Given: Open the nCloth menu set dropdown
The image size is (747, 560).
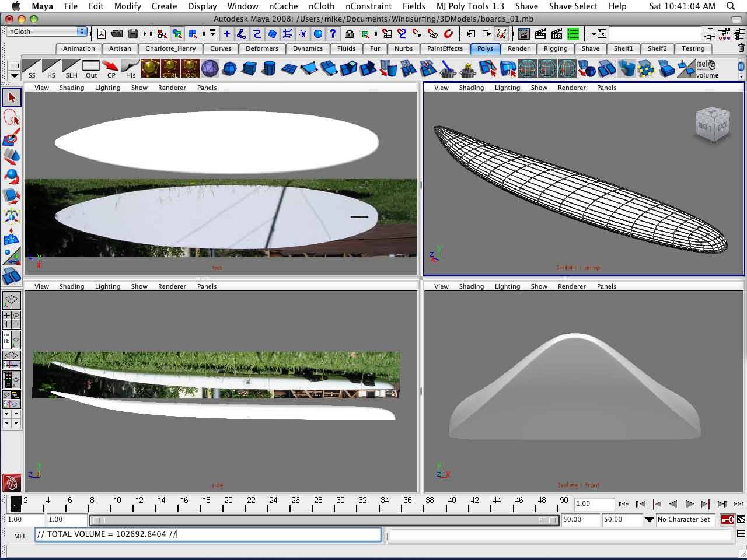Looking at the screenshot, I should pos(47,32).
